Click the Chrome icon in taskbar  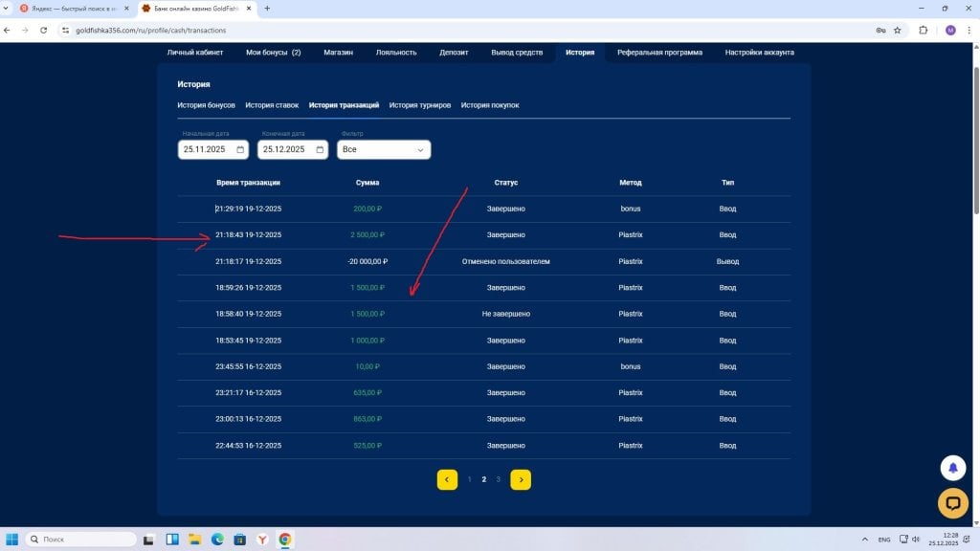(x=285, y=540)
